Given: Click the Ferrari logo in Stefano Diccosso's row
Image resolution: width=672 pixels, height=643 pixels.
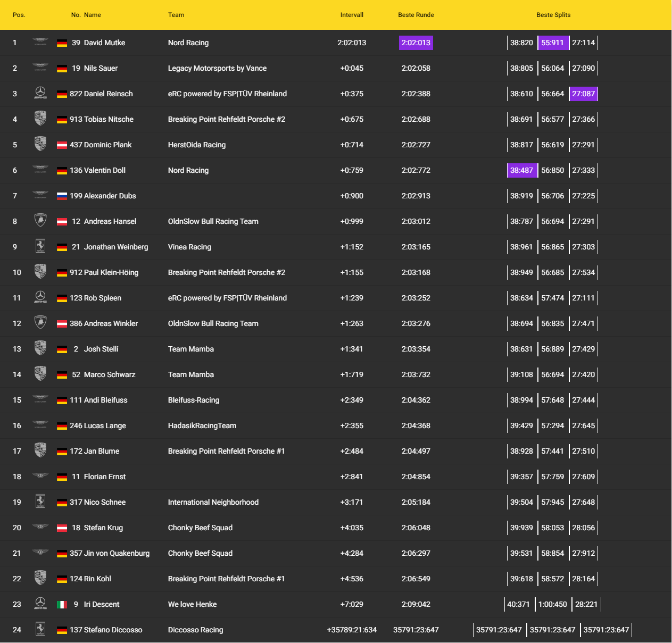Looking at the screenshot, I should tap(40, 629).
